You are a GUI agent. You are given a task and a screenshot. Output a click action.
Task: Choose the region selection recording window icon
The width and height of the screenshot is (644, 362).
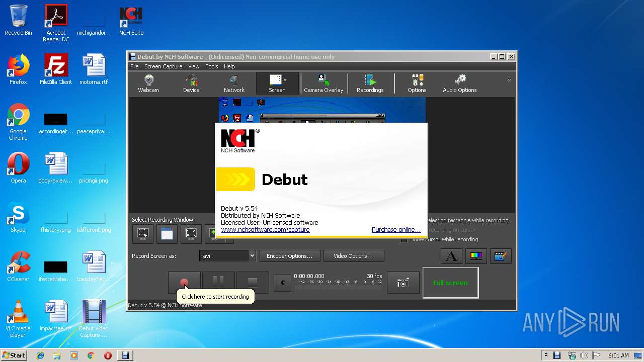(x=143, y=234)
